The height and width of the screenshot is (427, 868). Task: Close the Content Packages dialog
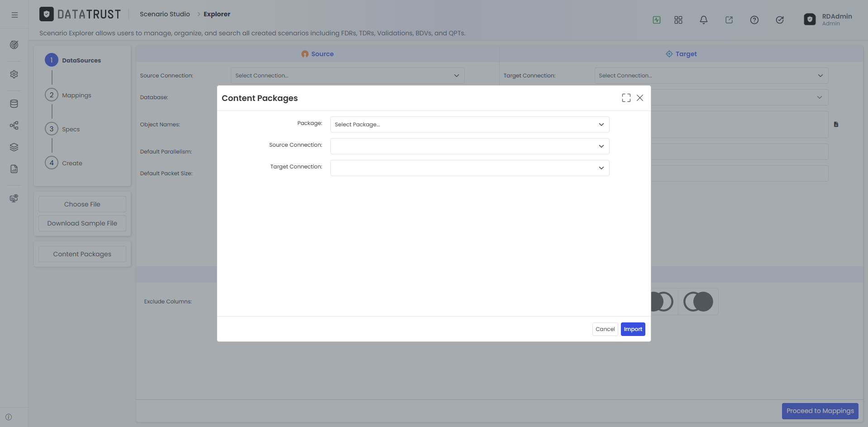[x=640, y=98]
